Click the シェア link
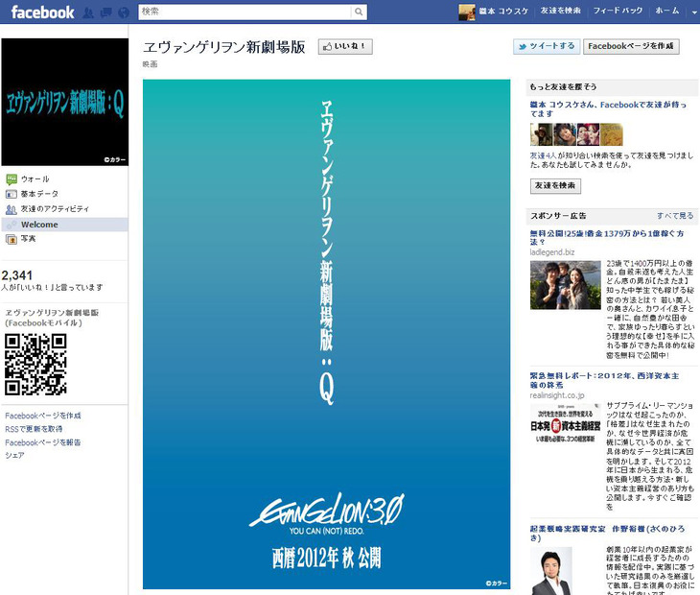 (x=14, y=455)
